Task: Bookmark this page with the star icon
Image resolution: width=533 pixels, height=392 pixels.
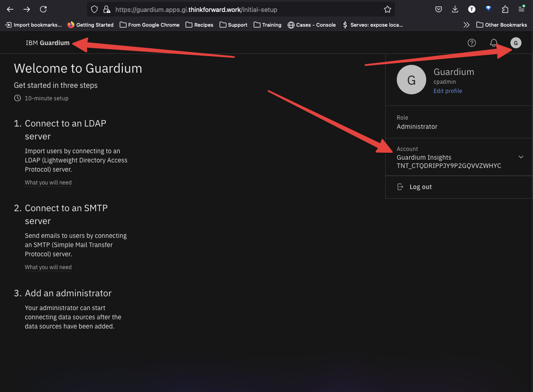Action: [387, 9]
